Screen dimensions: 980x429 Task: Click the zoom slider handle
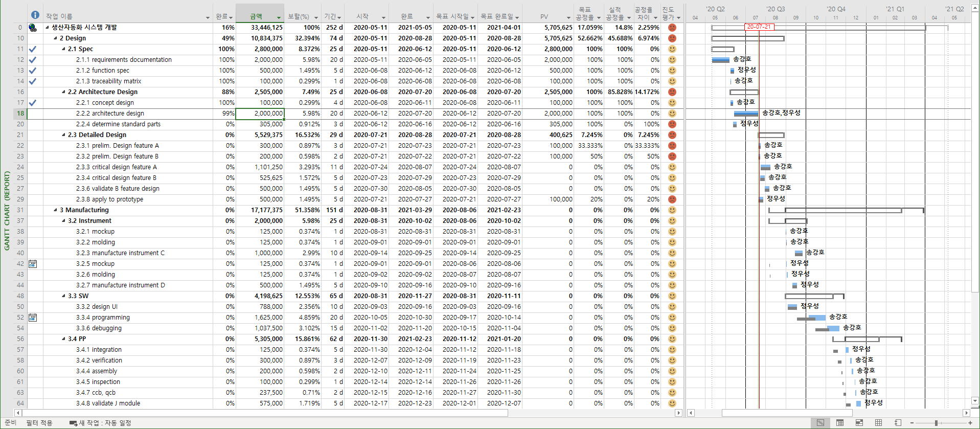coord(936,423)
